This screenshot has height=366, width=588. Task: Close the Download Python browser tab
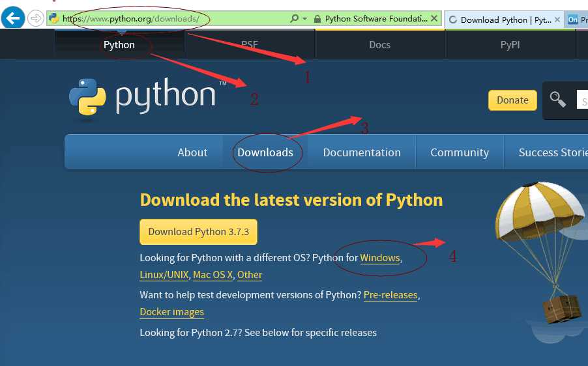pyautogui.click(x=557, y=20)
